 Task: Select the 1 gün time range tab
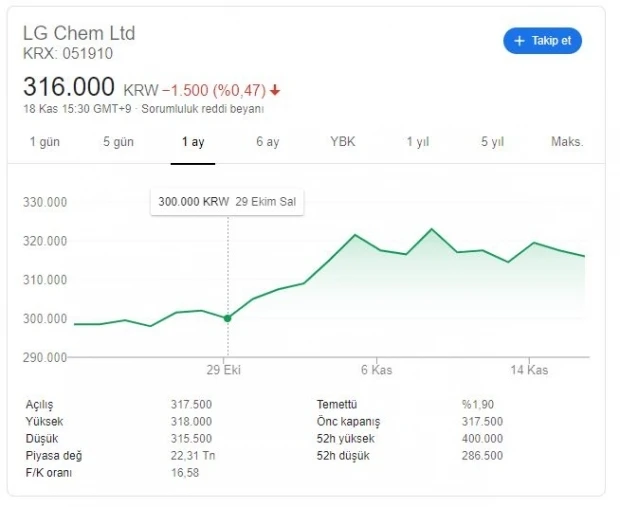tap(45, 142)
